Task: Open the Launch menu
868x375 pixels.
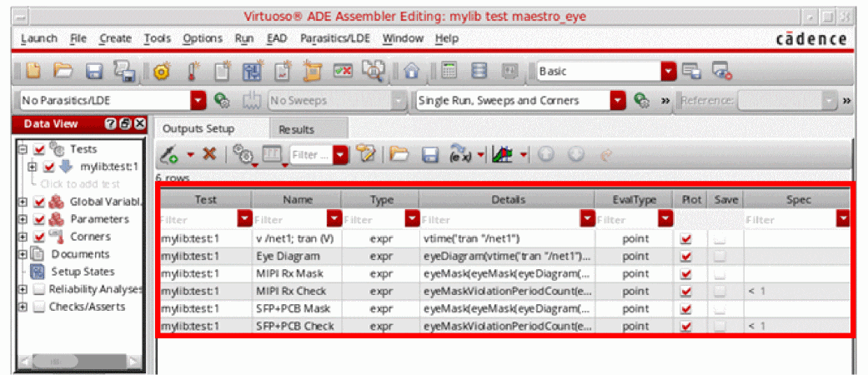Action: click(38, 38)
